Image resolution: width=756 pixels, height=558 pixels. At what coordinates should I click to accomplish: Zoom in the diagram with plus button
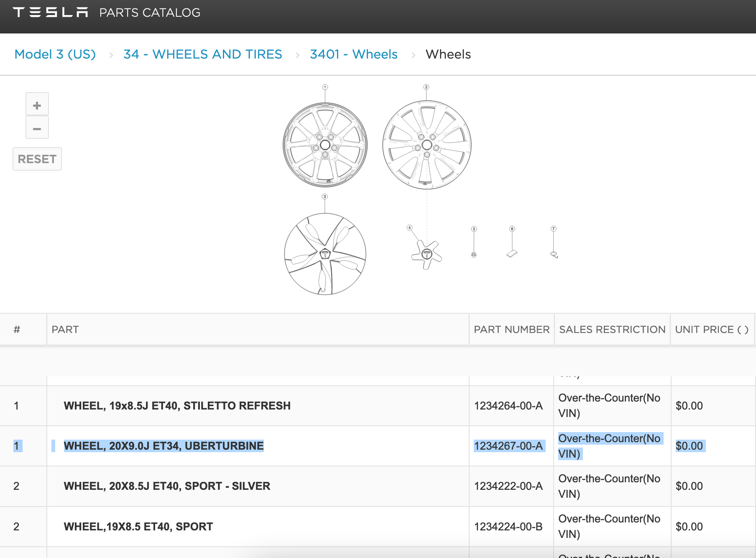coord(37,104)
